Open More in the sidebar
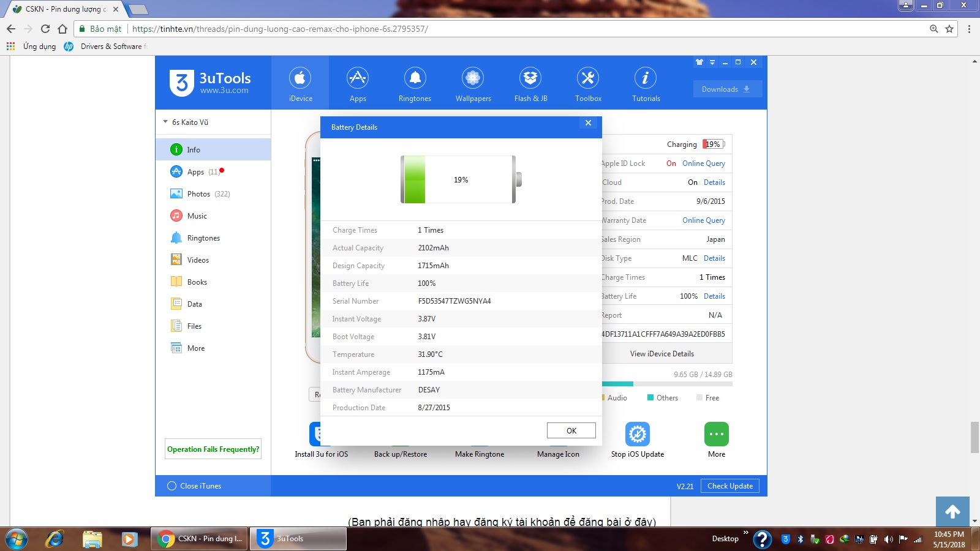 213,348
